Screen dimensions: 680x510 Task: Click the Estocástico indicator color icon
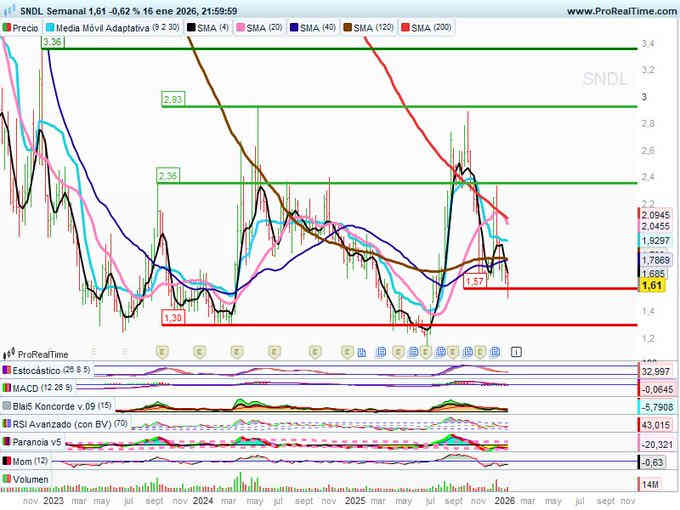[x=7, y=370]
